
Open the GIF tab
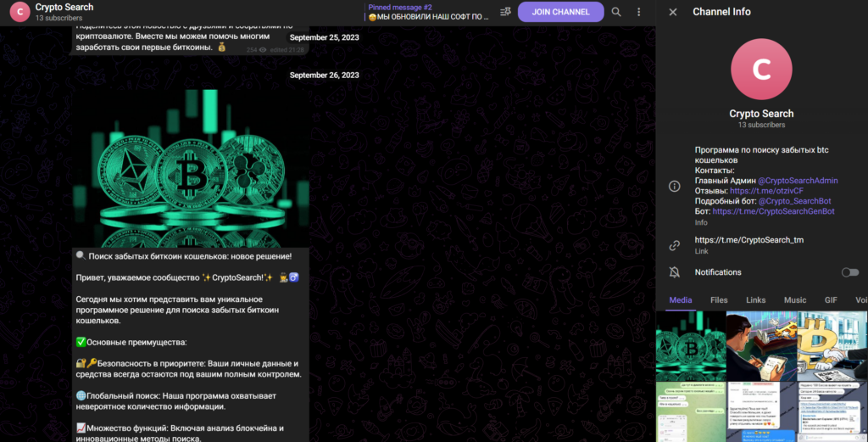point(831,299)
